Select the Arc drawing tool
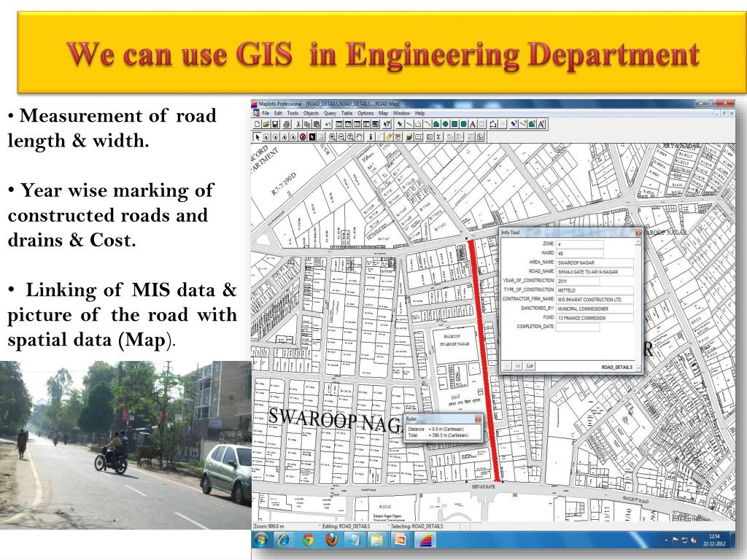Image resolution: width=747 pixels, height=560 pixels. (x=427, y=124)
